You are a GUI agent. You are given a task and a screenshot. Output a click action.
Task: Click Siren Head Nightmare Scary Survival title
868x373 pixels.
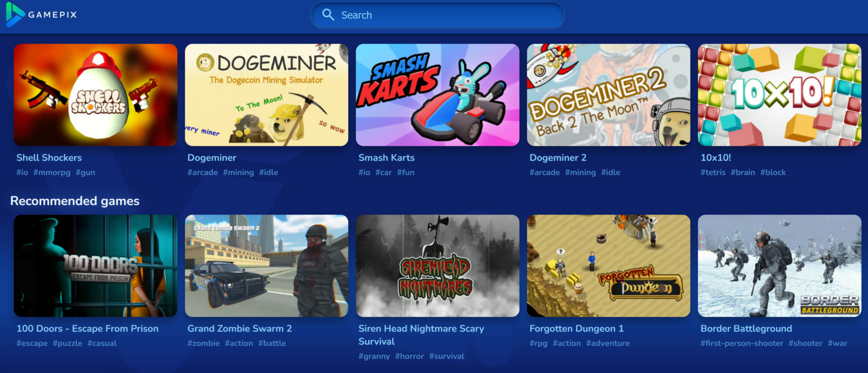[x=421, y=335]
